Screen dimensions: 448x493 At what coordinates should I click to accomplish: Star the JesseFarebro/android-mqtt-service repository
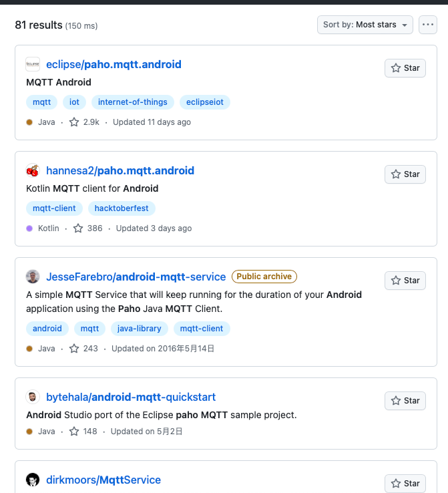point(405,281)
